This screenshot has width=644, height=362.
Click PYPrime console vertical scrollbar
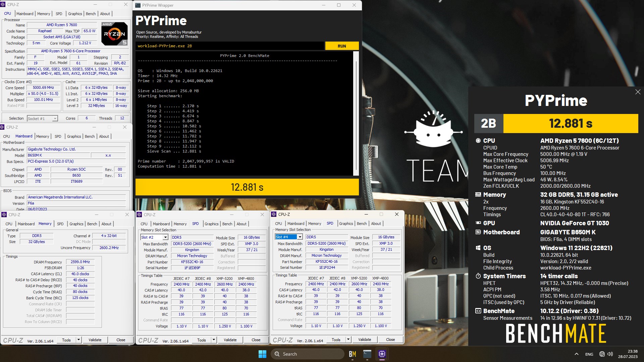pos(356,114)
